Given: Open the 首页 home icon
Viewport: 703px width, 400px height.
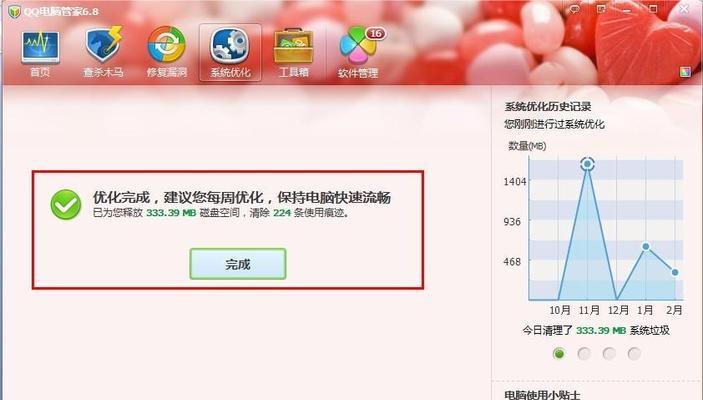Looking at the screenshot, I should click(x=40, y=53).
